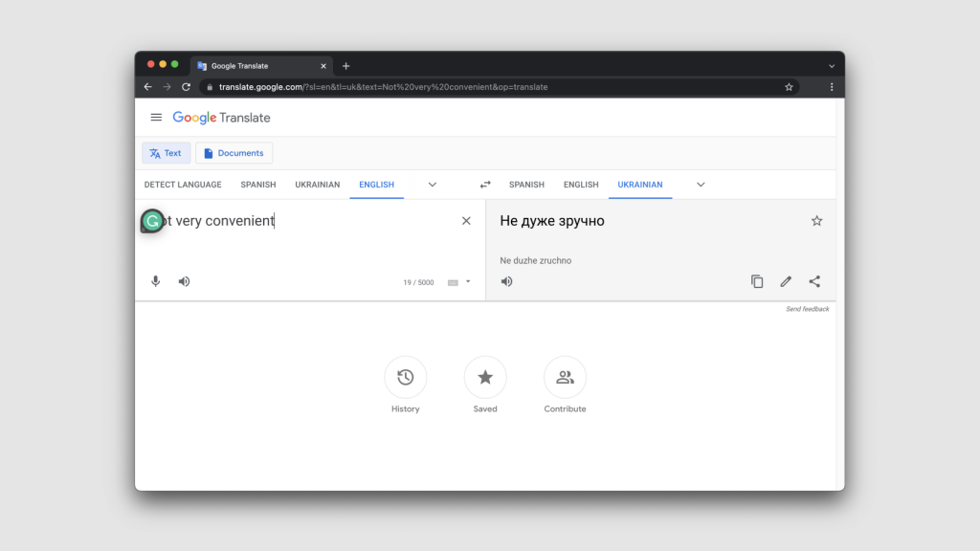Screen dimensions: 980x551
Task: Bookmark this page in address bar
Action: 789,87
